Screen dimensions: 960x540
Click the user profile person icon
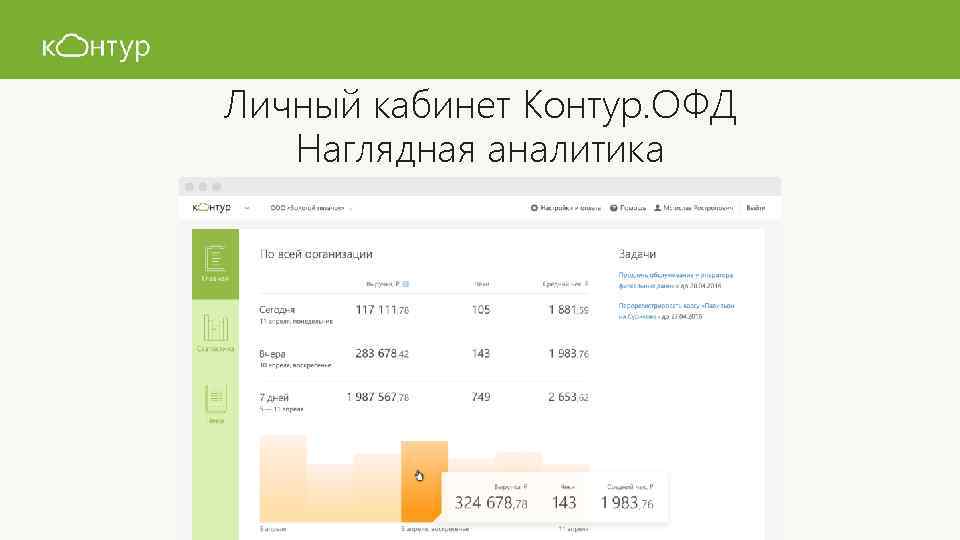coord(658,208)
